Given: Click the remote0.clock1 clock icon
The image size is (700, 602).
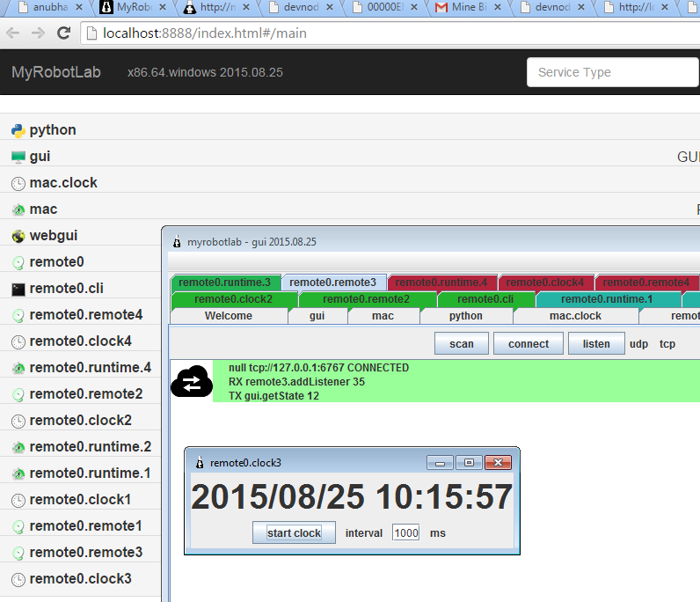Looking at the screenshot, I should [x=18, y=500].
